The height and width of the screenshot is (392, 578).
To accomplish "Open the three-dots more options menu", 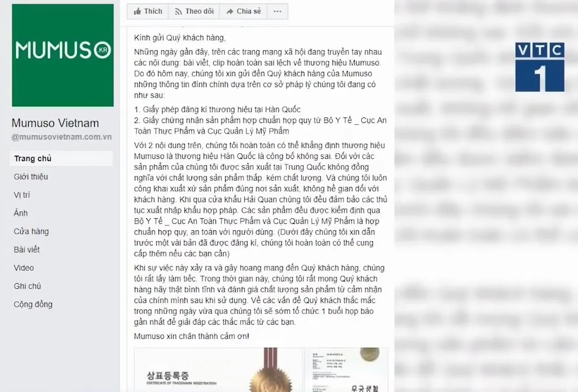I will pyautogui.click(x=278, y=11).
